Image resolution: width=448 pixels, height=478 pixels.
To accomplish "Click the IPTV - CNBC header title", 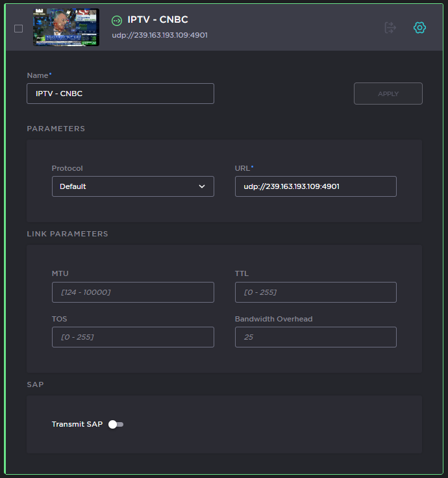I will pos(158,20).
